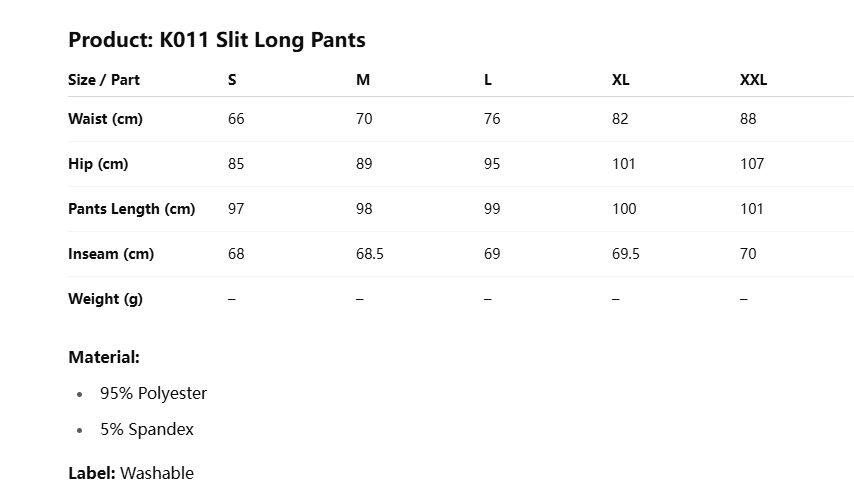Click pants length value 100 for XL
The height and width of the screenshot is (495, 854).
624,209
